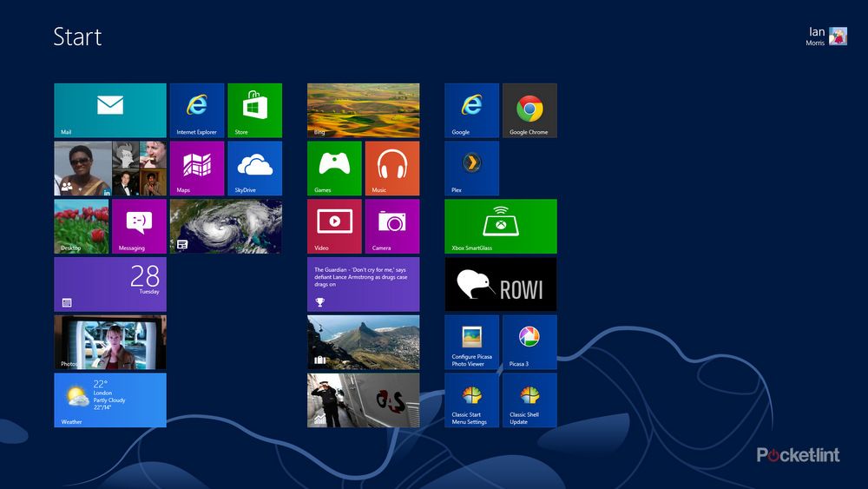The height and width of the screenshot is (489, 868).
Task: Launch the Plex tile
Action: click(471, 169)
